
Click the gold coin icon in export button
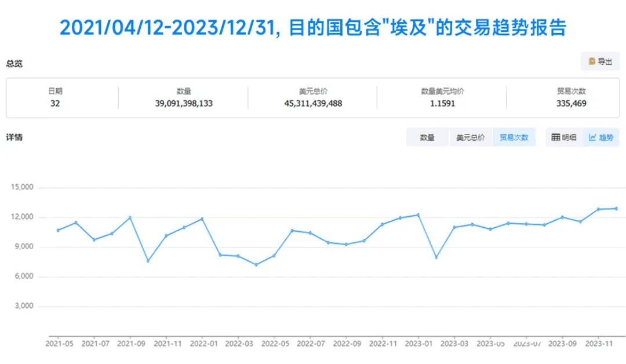click(x=592, y=61)
